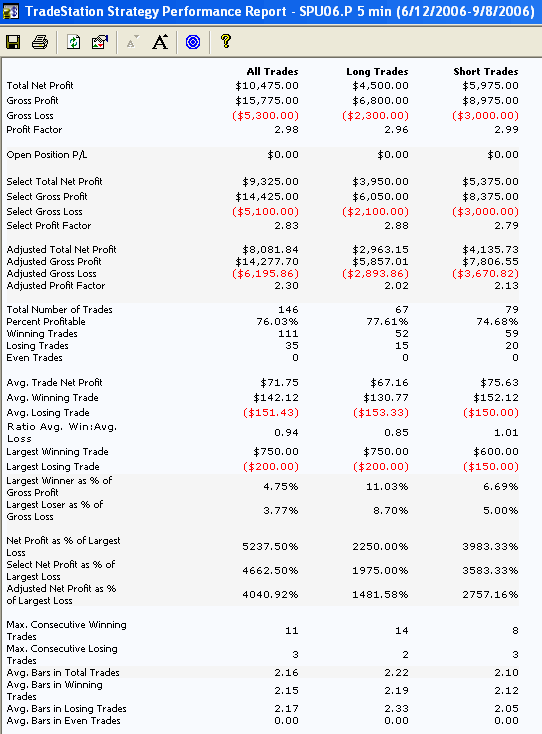Viewport: 542px width, 734px height.
Task: Click the Total Net Profit row label
Action: (x=40, y=86)
